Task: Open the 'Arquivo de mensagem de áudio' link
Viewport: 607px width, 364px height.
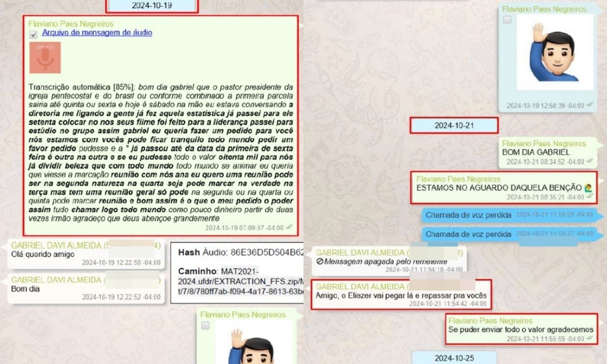Action: [97, 33]
